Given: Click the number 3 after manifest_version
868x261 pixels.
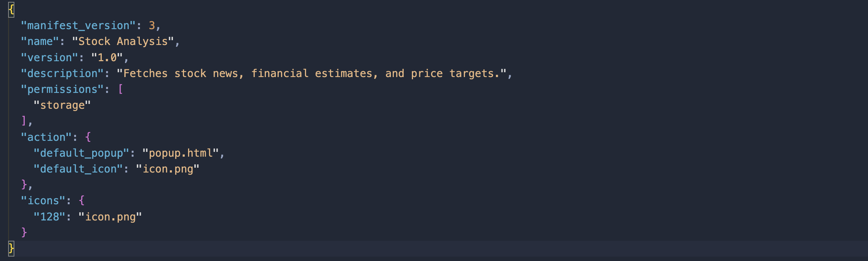Looking at the screenshot, I should point(152,25).
